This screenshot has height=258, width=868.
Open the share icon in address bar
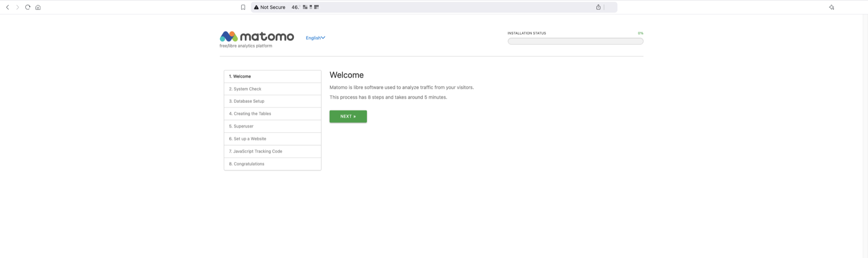pyautogui.click(x=598, y=7)
